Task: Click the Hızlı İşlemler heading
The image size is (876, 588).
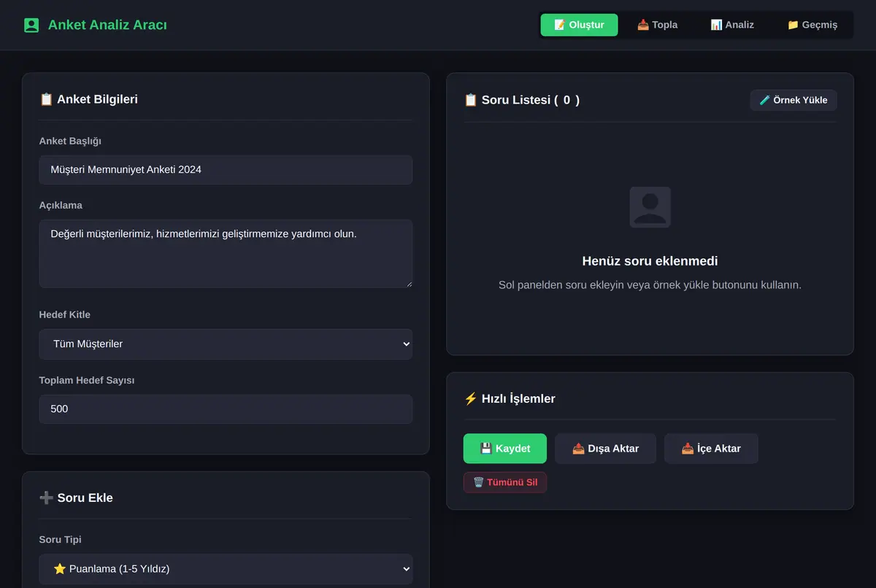Action: [x=510, y=399]
